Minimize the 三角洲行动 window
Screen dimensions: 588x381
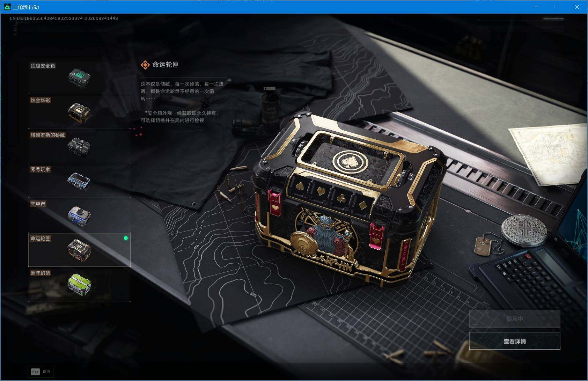coord(536,7)
